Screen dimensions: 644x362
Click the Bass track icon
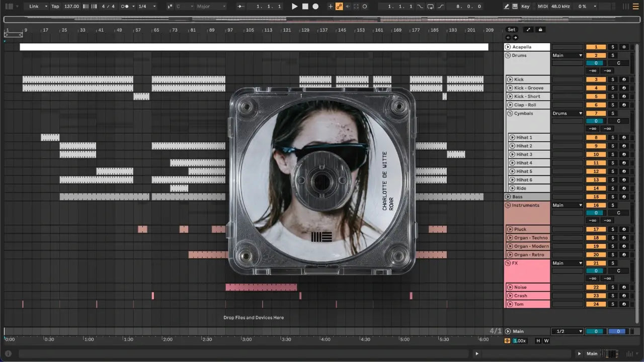[508, 197]
